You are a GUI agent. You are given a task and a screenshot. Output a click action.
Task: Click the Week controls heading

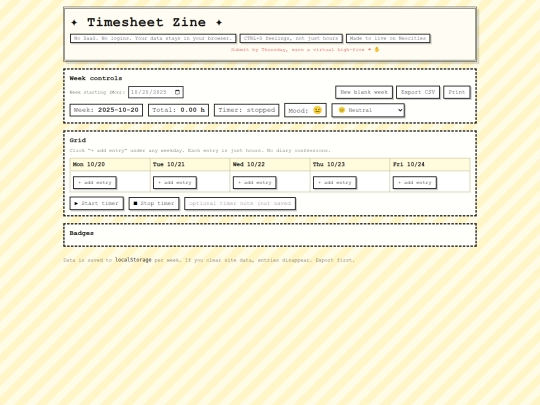[x=96, y=78]
